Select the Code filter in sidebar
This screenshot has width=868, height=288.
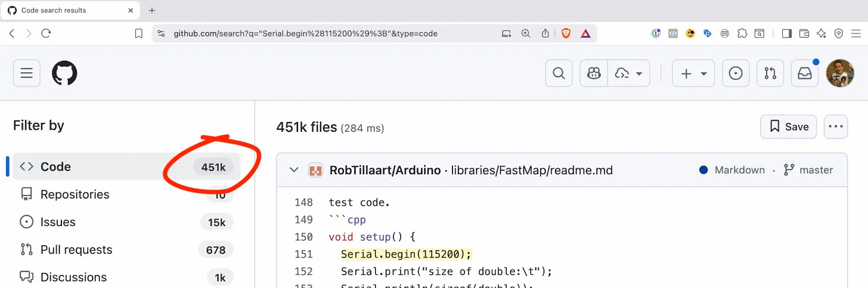[126, 167]
